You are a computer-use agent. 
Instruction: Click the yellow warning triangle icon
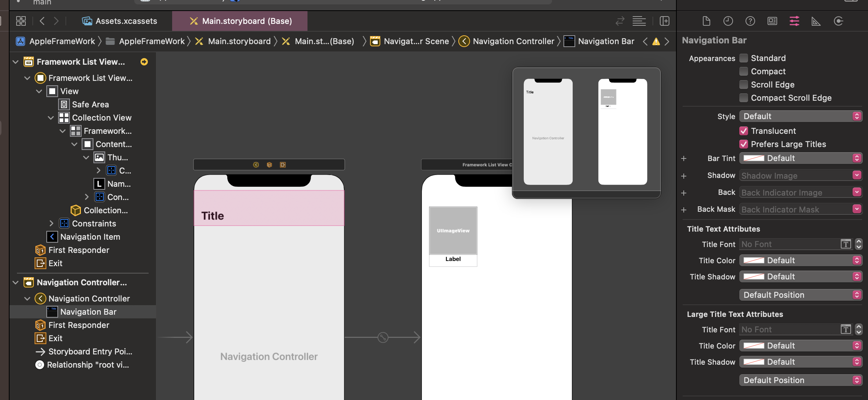click(x=656, y=42)
